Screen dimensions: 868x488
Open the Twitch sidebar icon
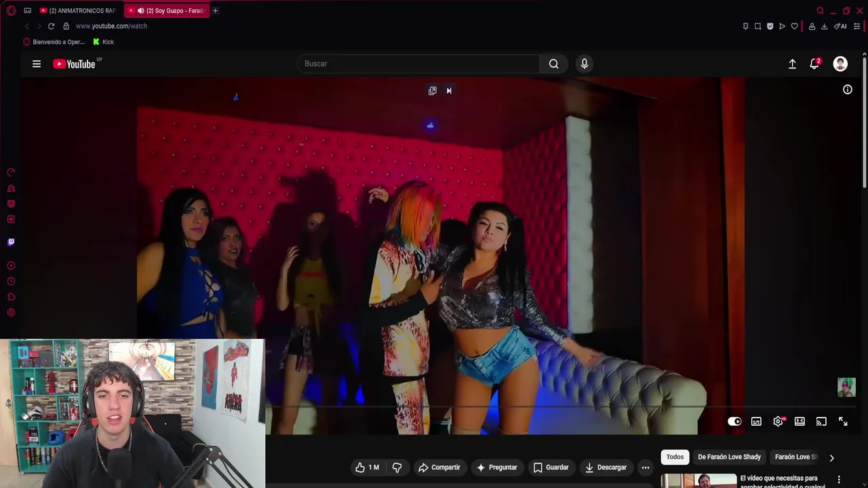point(11,242)
